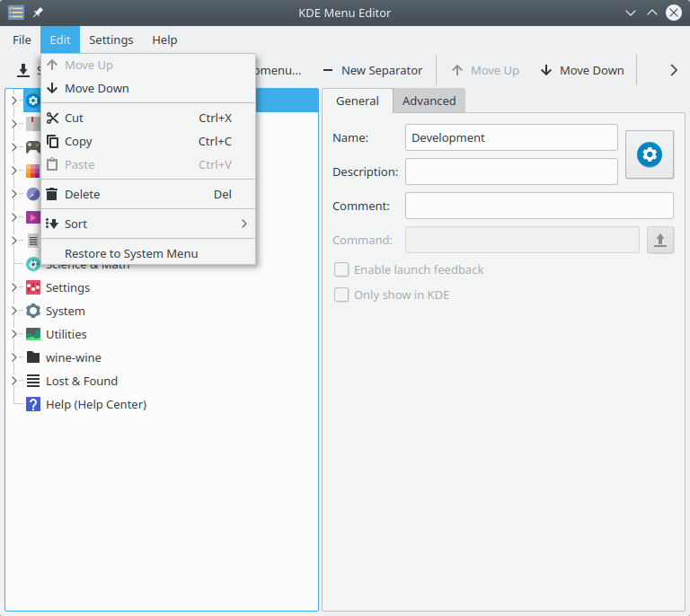Click the Utilities tree icon

(33, 334)
